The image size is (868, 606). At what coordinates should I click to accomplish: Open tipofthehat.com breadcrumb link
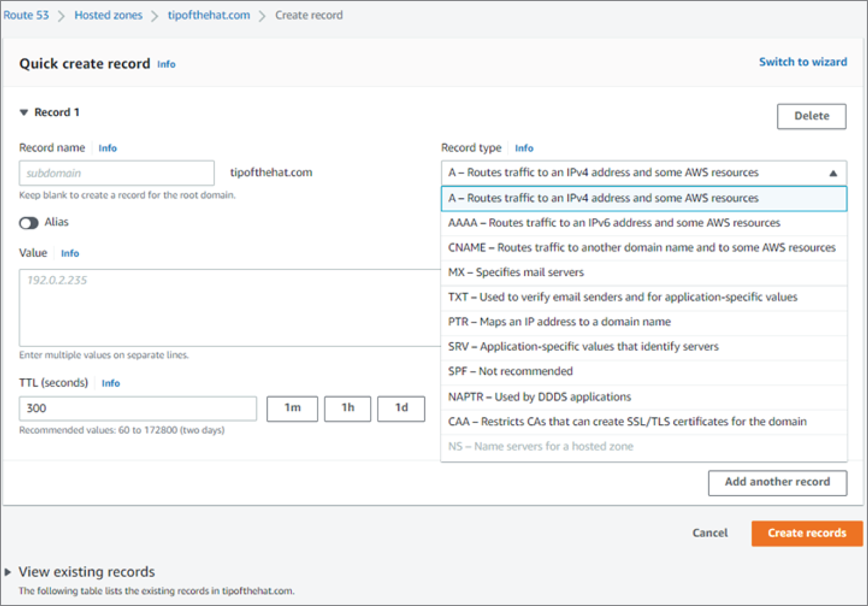tap(209, 16)
